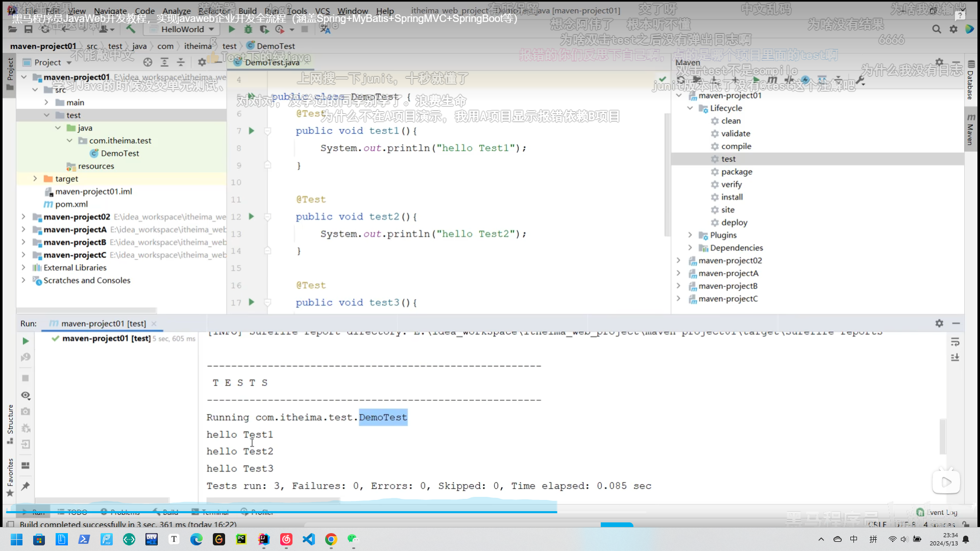Stop the process in Run panel
Screen dimensions: 980x551
tap(26, 378)
